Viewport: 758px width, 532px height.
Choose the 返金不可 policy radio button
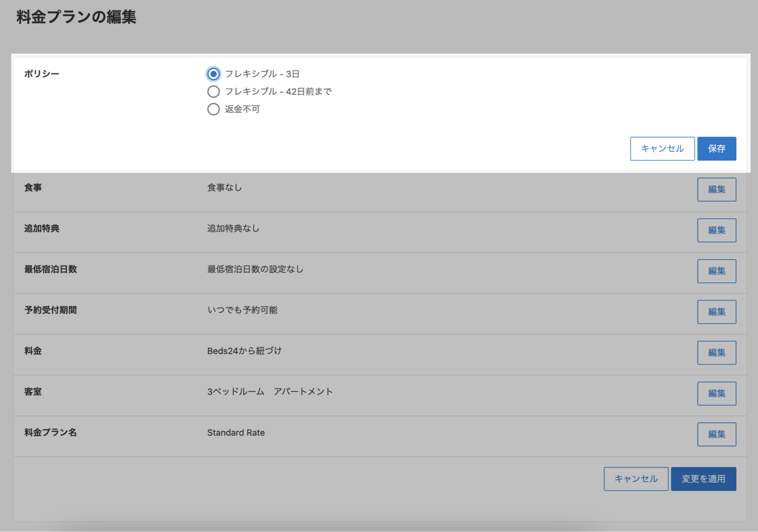[x=213, y=110]
